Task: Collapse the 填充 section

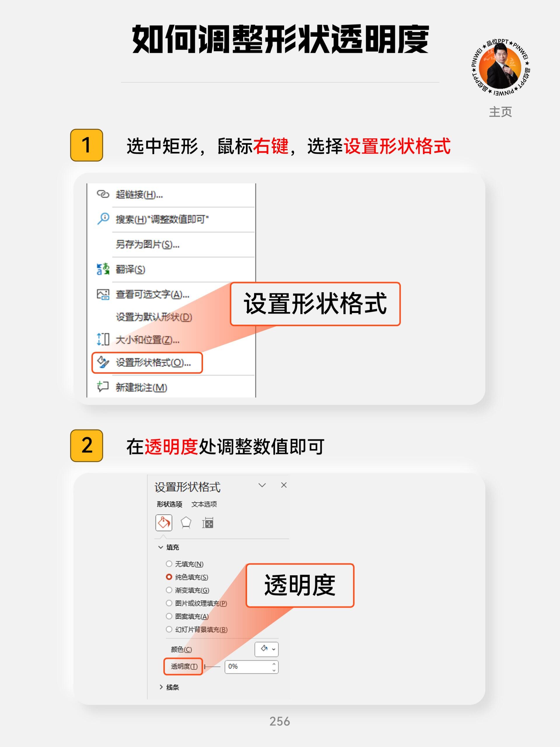Action: click(161, 547)
